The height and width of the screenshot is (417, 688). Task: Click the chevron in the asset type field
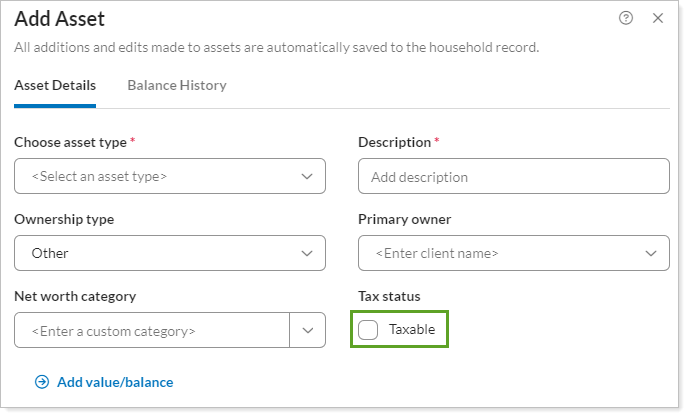point(307,176)
